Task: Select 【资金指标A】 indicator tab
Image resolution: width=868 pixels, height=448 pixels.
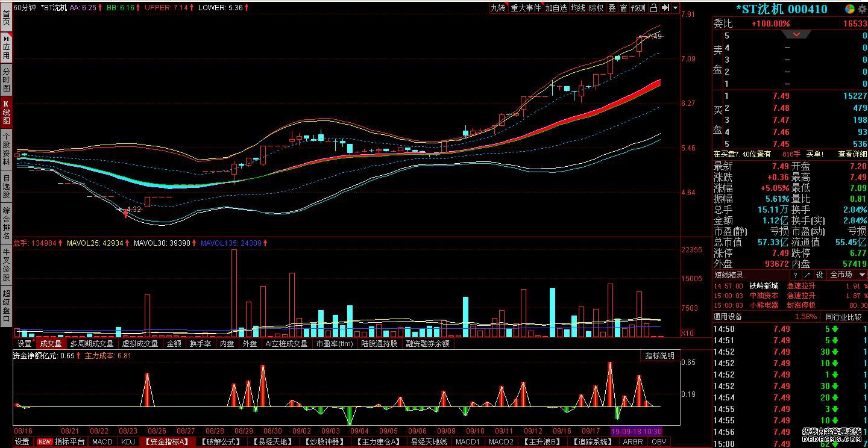Action: click(166, 442)
